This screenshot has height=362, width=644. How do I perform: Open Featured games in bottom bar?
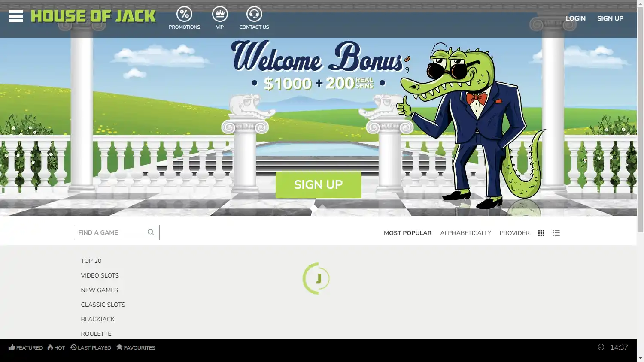pos(25,347)
